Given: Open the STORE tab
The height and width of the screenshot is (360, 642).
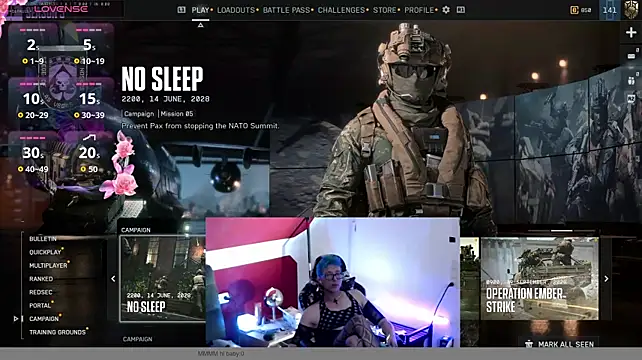Looking at the screenshot, I should point(384,10).
